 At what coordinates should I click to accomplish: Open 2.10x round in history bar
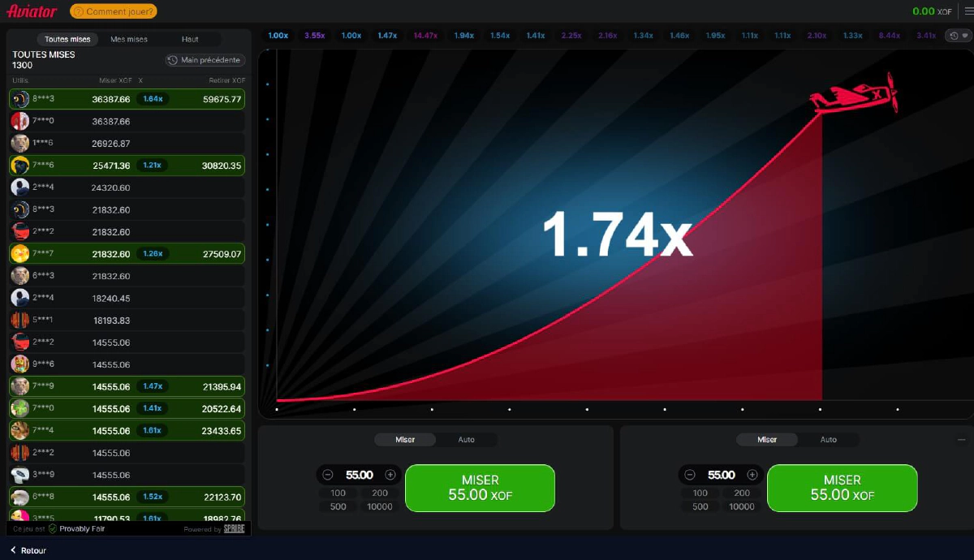click(x=817, y=36)
